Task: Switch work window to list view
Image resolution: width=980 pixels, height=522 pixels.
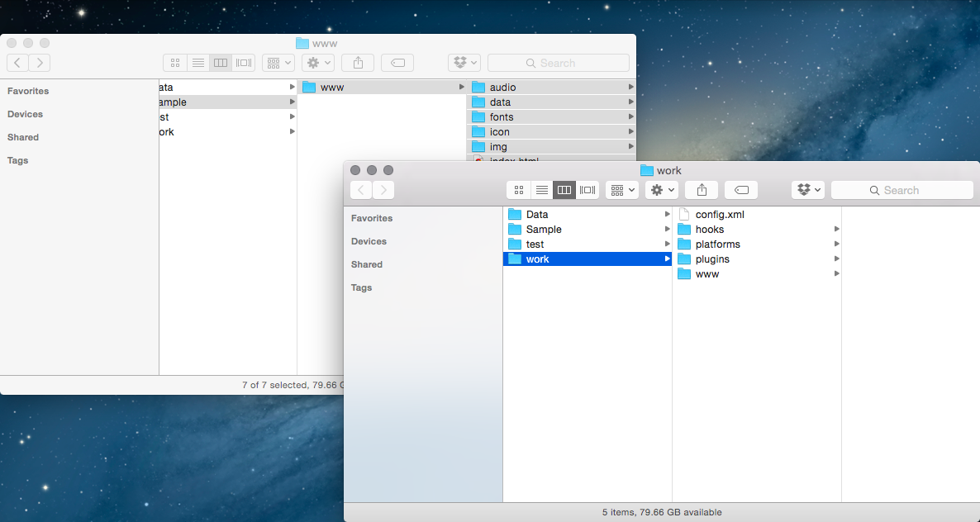Action: click(542, 190)
